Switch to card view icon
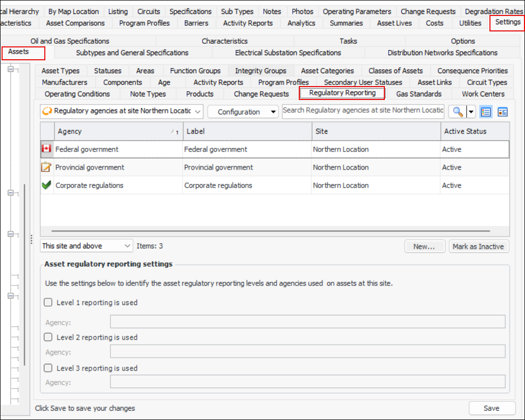Screen dimensions: 525x420 (x=502, y=112)
